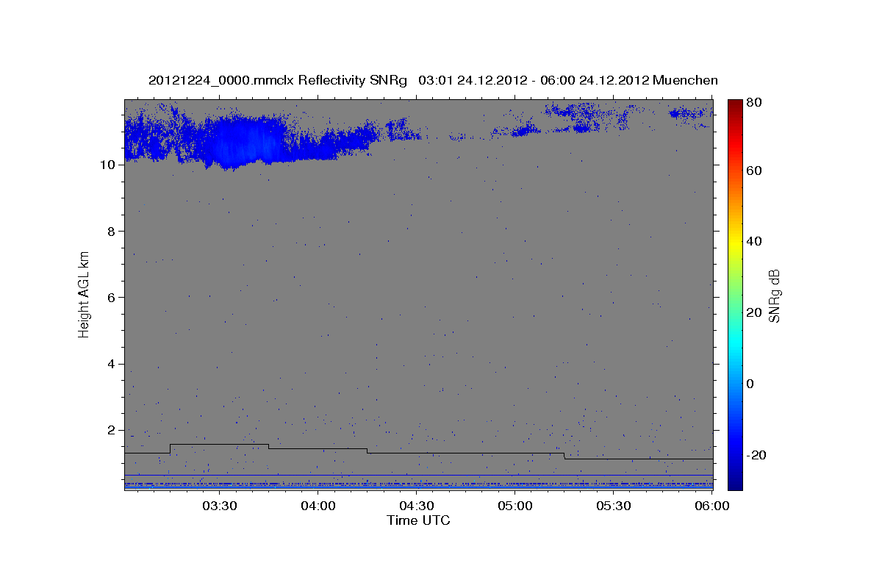The height and width of the screenshot is (588, 882).
Task: Click the colorbar value 60
Action: [x=756, y=171]
